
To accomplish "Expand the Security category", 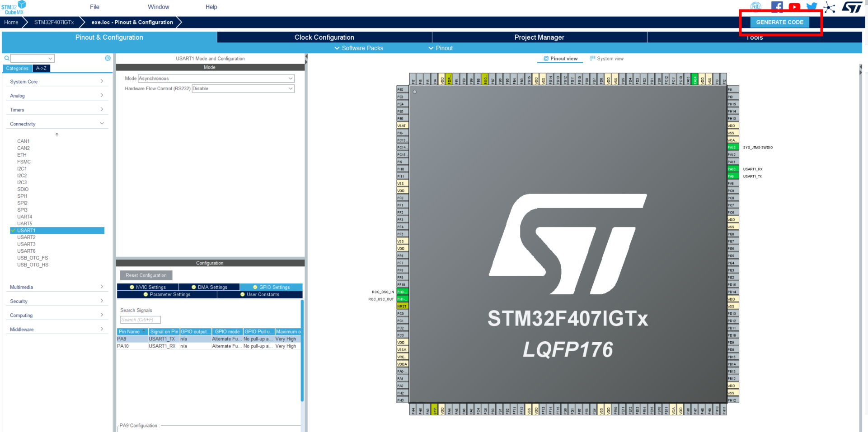I will (57, 301).
